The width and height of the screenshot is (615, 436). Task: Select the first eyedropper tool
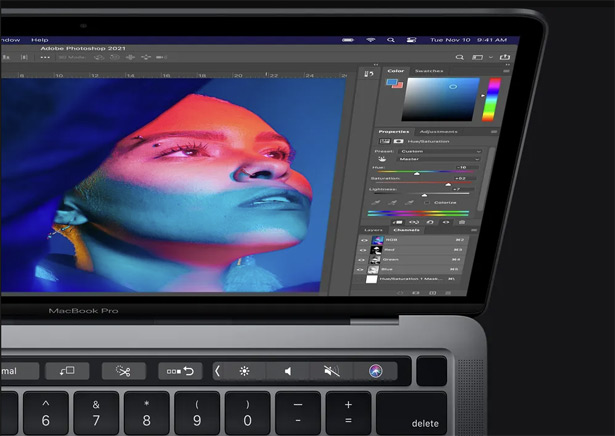[x=375, y=203]
